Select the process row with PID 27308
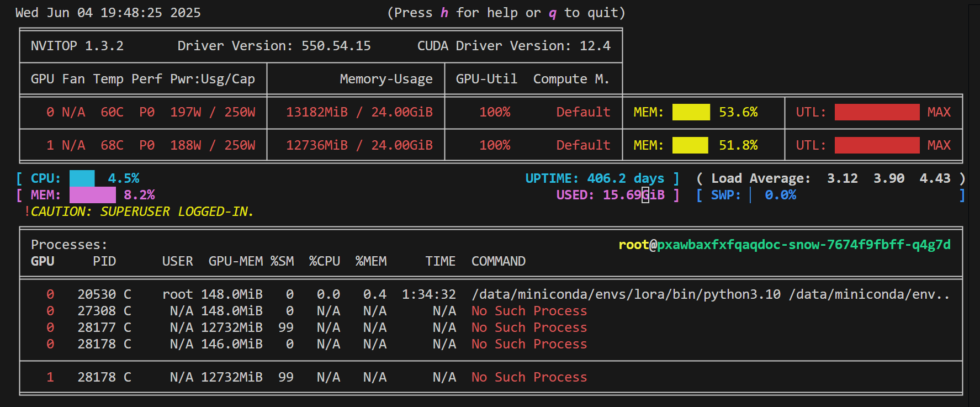980x407 pixels. tap(490, 311)
